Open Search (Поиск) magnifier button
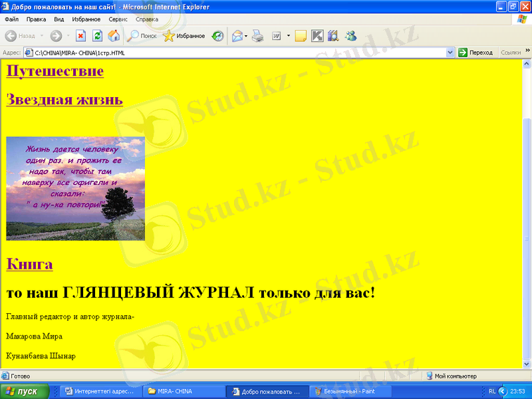Screen dimensions: 532x399 pos(142,36)
